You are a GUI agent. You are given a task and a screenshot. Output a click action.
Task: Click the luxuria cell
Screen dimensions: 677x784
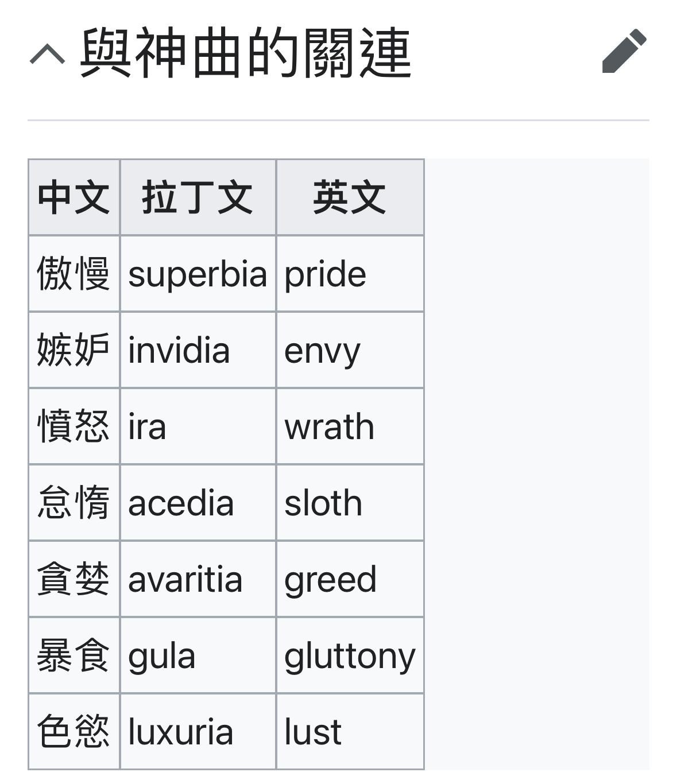(x=198, y=732)
